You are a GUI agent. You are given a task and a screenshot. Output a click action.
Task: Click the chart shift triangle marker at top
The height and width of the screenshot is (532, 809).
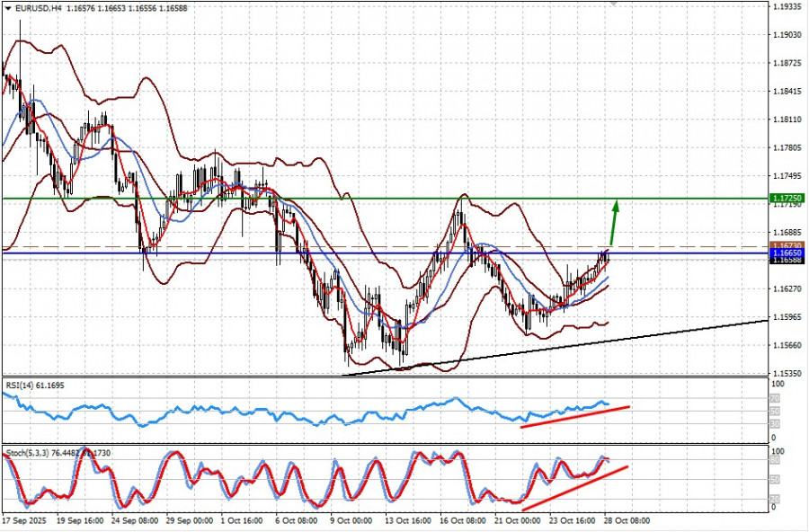click(615, 4)
